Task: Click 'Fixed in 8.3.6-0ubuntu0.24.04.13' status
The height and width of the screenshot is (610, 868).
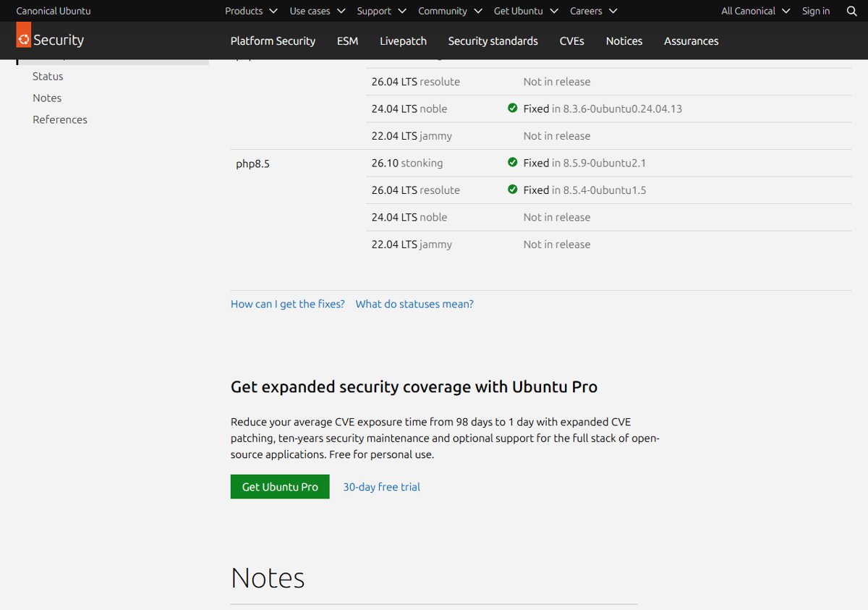Action: point(603,109)
